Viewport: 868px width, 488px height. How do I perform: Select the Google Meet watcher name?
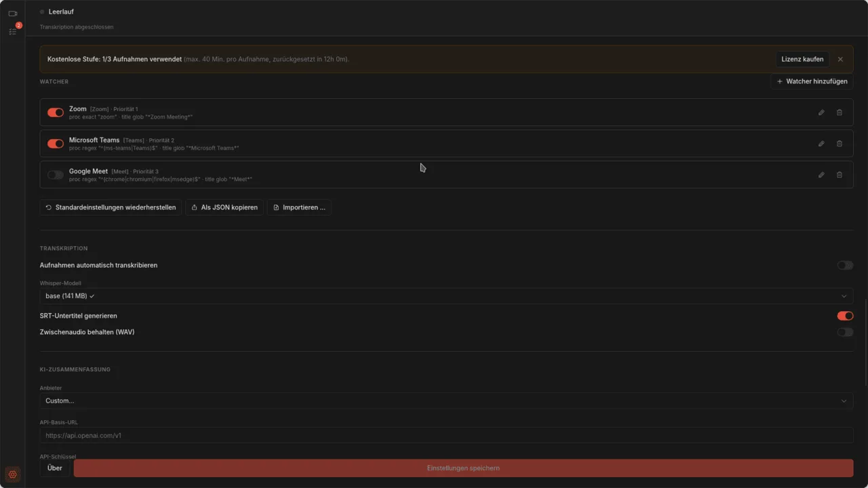[88, 171]
